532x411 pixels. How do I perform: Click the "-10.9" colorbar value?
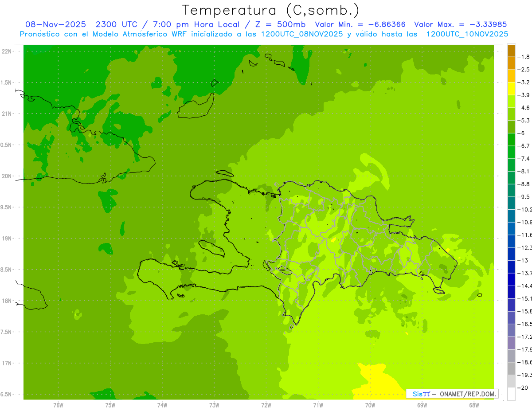click(x=525, y=222)
